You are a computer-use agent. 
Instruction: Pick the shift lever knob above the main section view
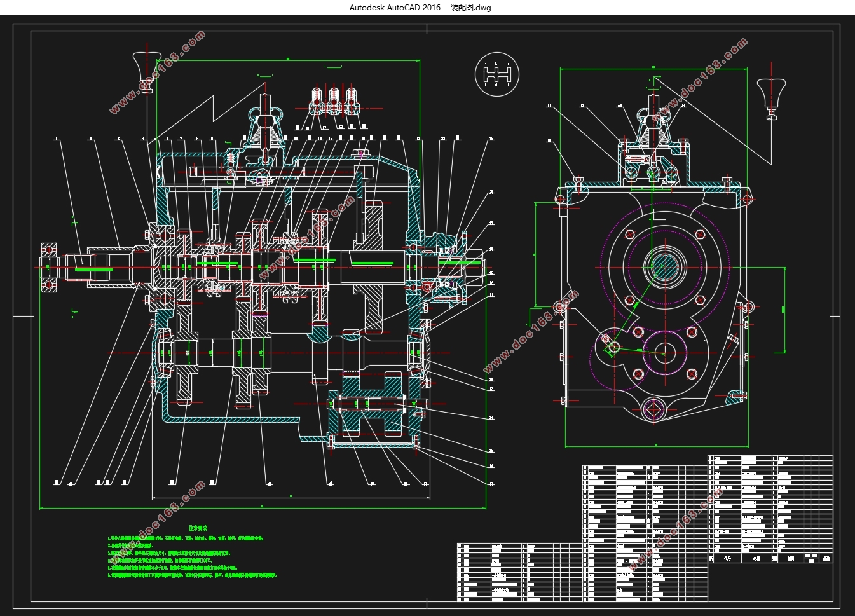pyautogui.click(x=147, y=71)
